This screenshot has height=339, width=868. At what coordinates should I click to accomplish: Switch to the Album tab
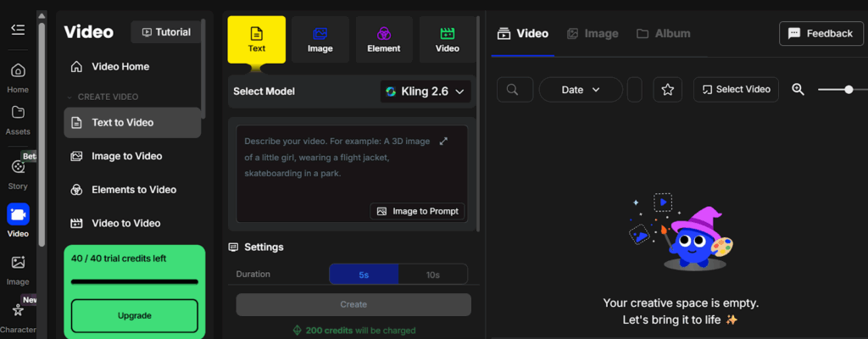pos(663,34)
